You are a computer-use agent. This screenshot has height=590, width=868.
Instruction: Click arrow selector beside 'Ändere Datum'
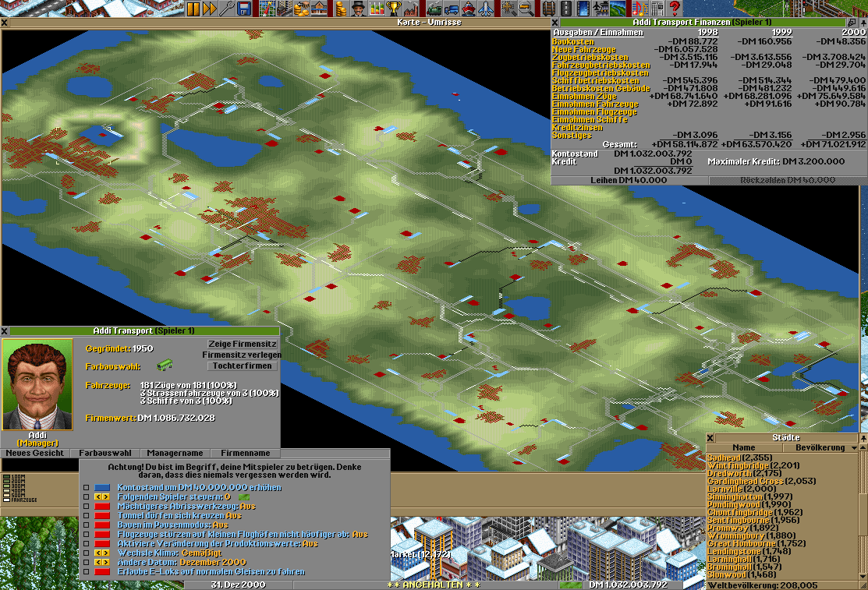pyautogui.click(x=103, y=563)
